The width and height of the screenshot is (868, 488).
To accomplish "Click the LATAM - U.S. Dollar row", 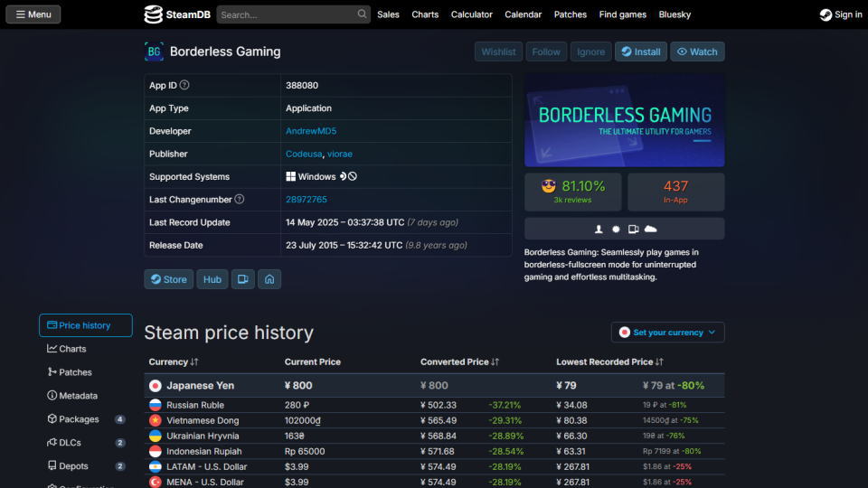I will [434, 467].
